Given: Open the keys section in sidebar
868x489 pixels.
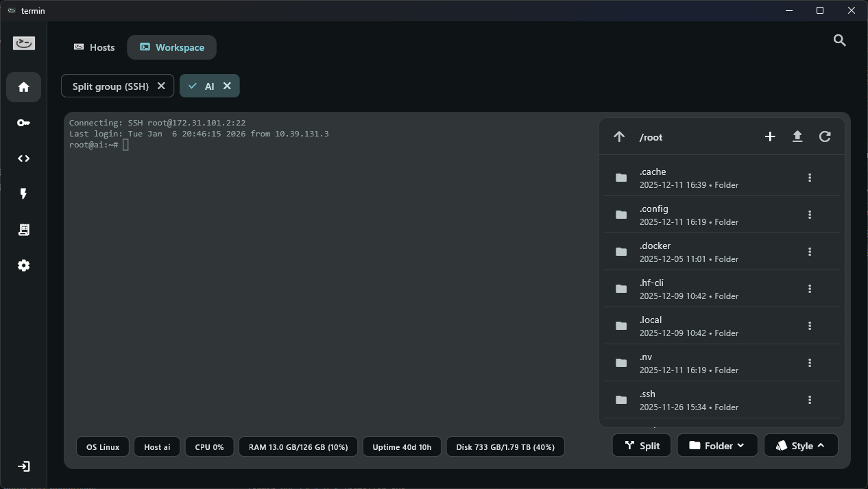Looking at the screenshot, I should point(23,123).
